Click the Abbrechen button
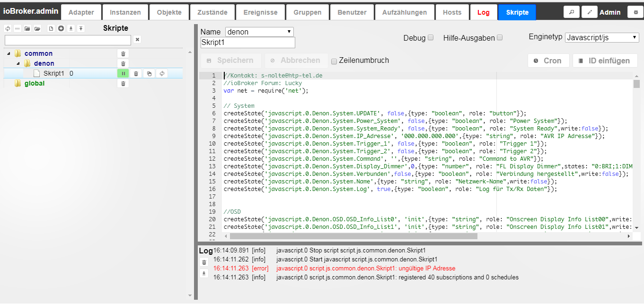 coord(296,61)
